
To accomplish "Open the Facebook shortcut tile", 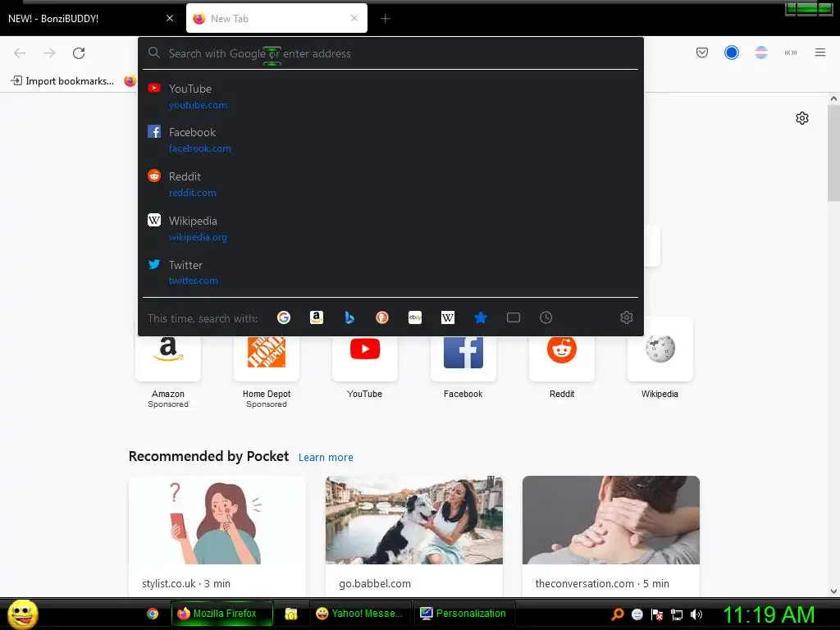I will (x=463, y=358).
